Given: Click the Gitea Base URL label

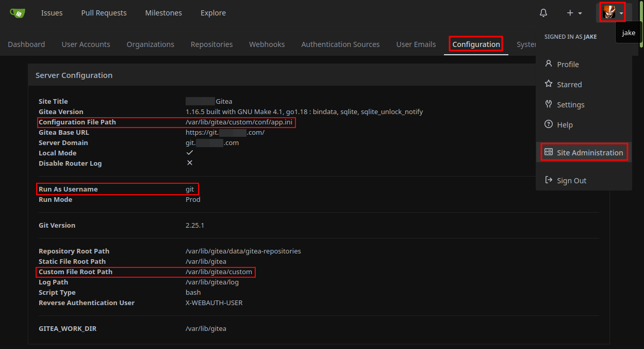Looking at the screenshot, I should click(x=64, y=132).
